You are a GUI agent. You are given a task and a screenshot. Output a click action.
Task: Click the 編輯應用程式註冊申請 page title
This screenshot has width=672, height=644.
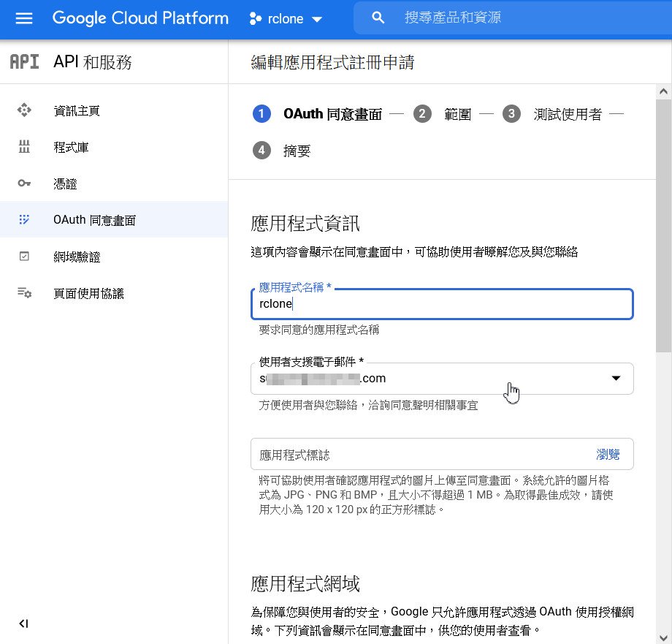tap(332, 62)
